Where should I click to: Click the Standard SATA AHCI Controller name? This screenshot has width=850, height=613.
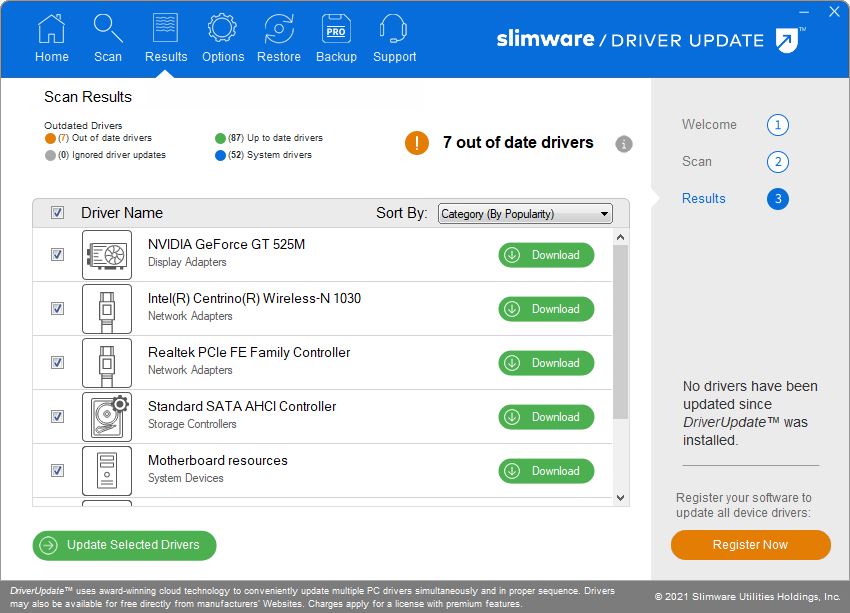pos(242,406)
